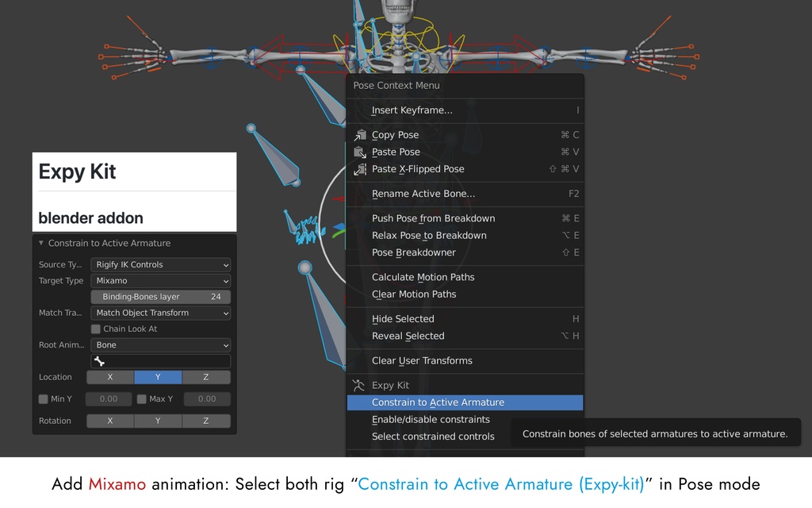Choose Hide Selected menu entry
Viewport: 812px width, 508px height.
click(x=465, y=319)
